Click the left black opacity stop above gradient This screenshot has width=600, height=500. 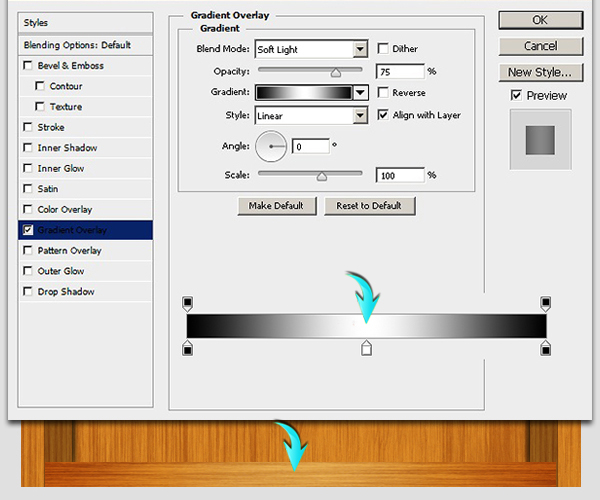188,303
